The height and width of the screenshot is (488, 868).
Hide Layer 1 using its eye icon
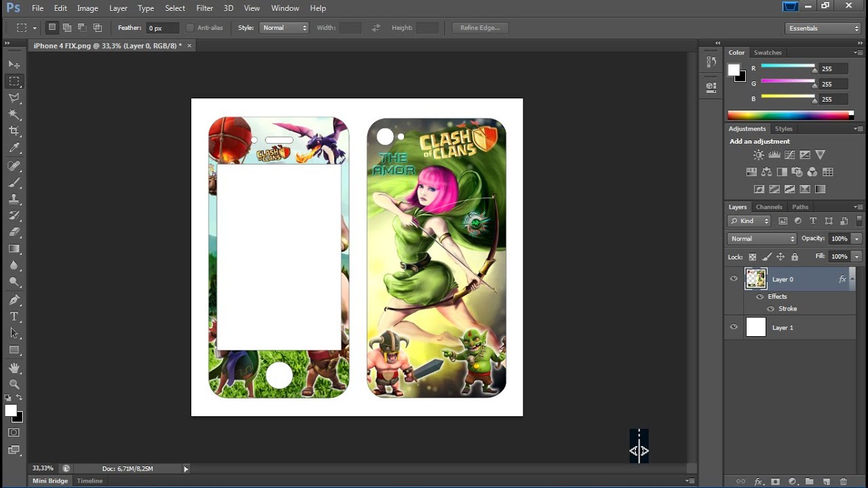point(733,327)
